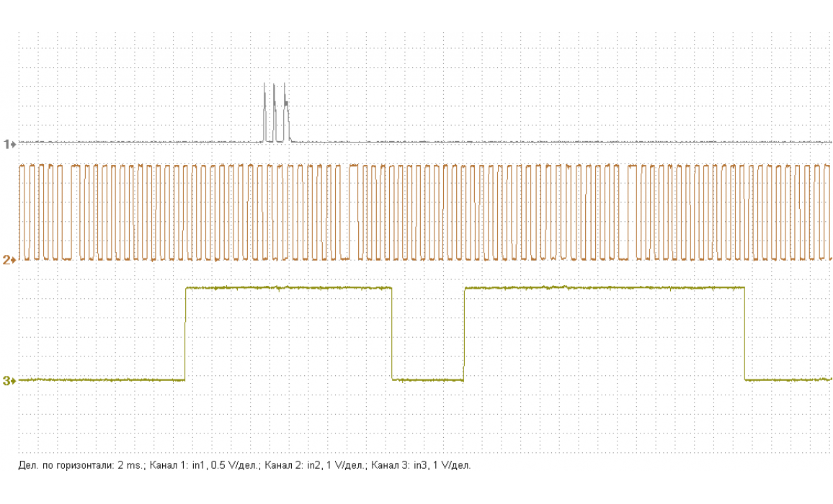Click the second falling edge of channel 3

[x=744, y=333]
